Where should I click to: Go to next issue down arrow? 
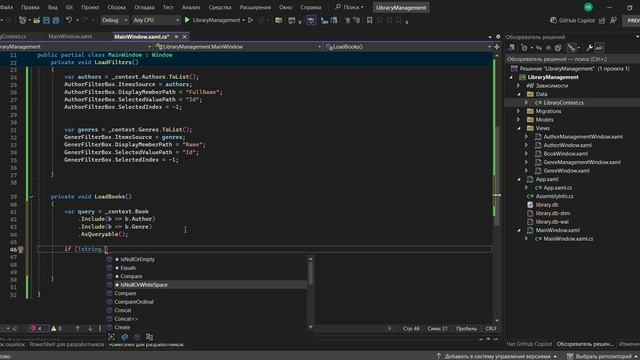90,328
